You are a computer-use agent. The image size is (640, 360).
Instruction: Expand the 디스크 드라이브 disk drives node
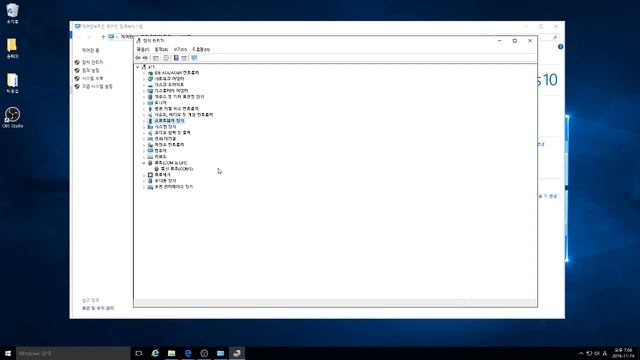144,84
